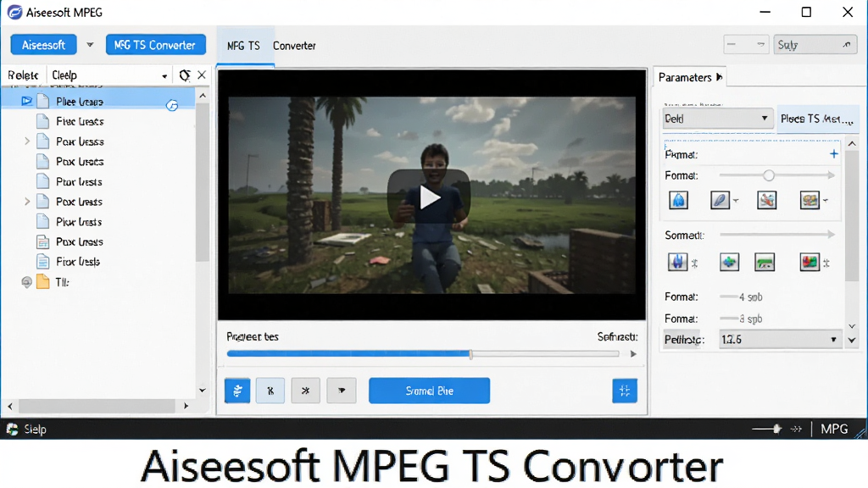The width and height of the screenshot is (868, 488).
Task: Switch to the Converter tab
Action: click(x=294, y=46)
